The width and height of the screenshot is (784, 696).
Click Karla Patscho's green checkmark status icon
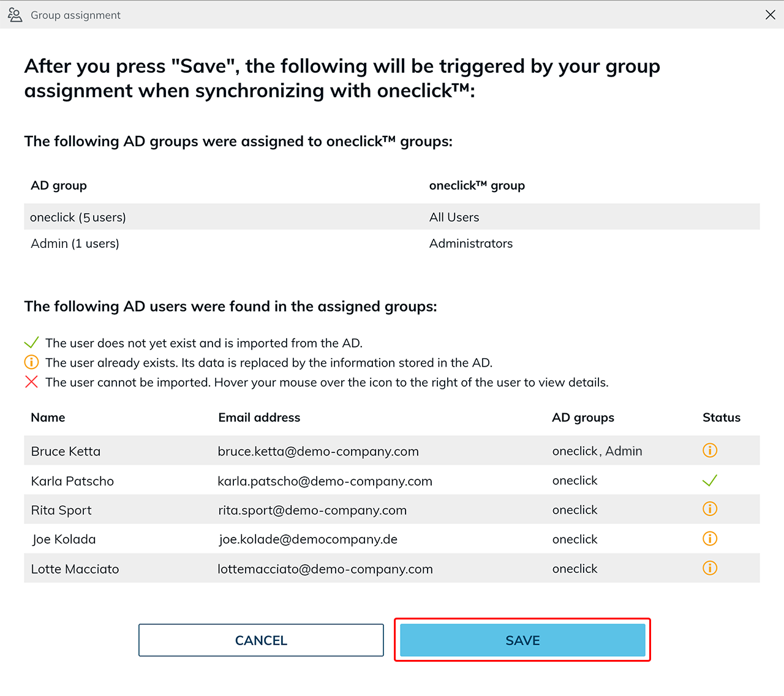[710, 481]
